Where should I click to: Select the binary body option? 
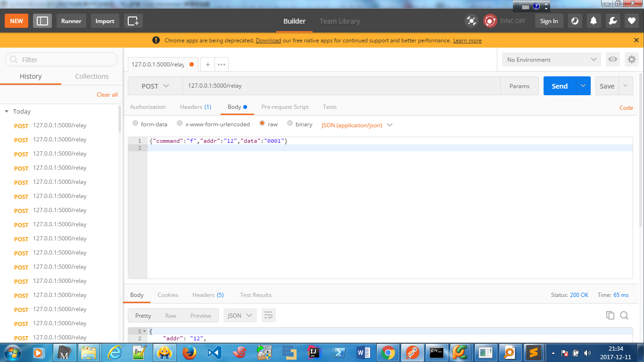290,123
